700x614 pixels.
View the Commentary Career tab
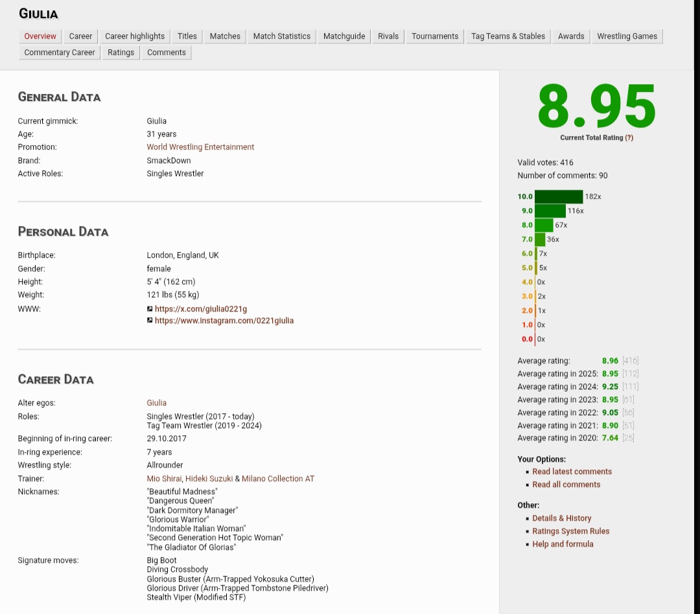click(x=60, y=52)
